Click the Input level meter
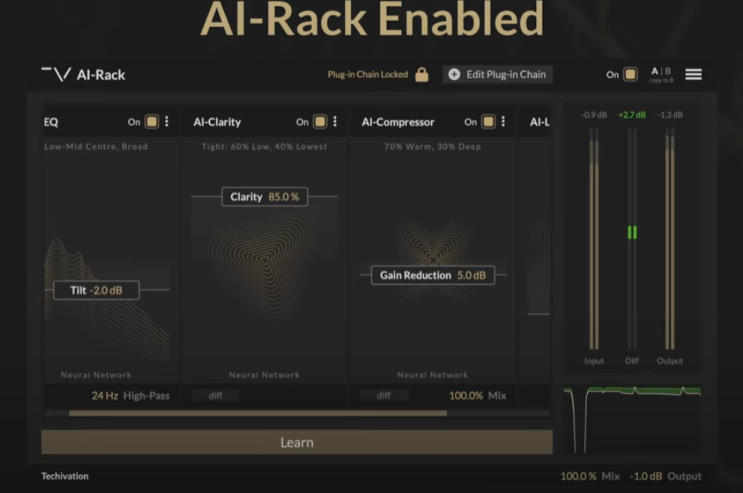Viewport: 743px width, 493px height. [594, 238]
